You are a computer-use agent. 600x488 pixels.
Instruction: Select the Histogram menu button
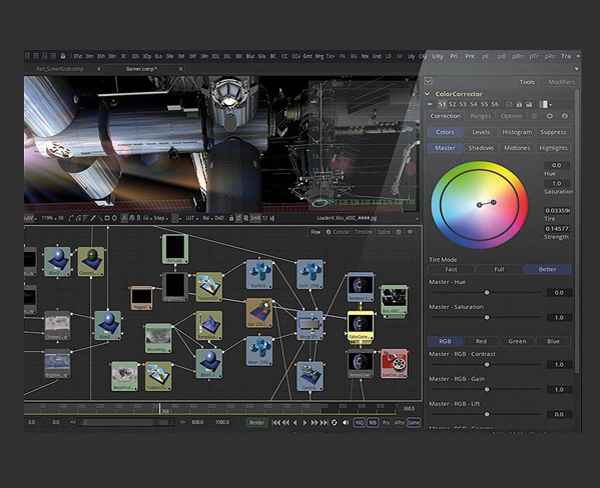[517, 132]
